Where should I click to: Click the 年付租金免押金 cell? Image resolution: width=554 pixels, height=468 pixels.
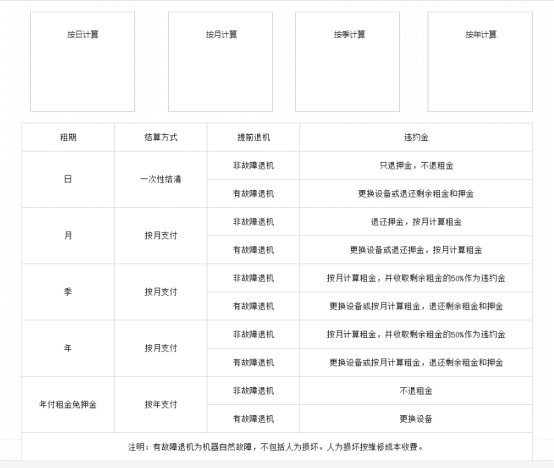68,404
